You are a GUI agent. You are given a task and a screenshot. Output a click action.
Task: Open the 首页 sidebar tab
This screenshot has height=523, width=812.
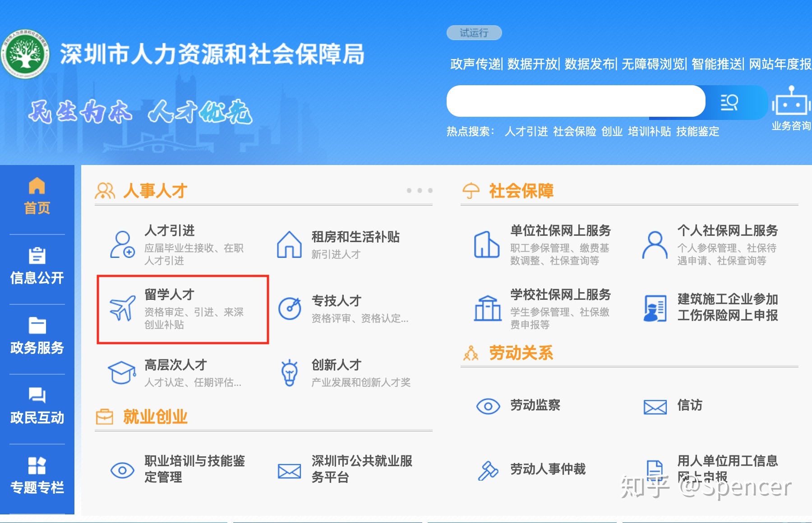(x=37, y=196)
